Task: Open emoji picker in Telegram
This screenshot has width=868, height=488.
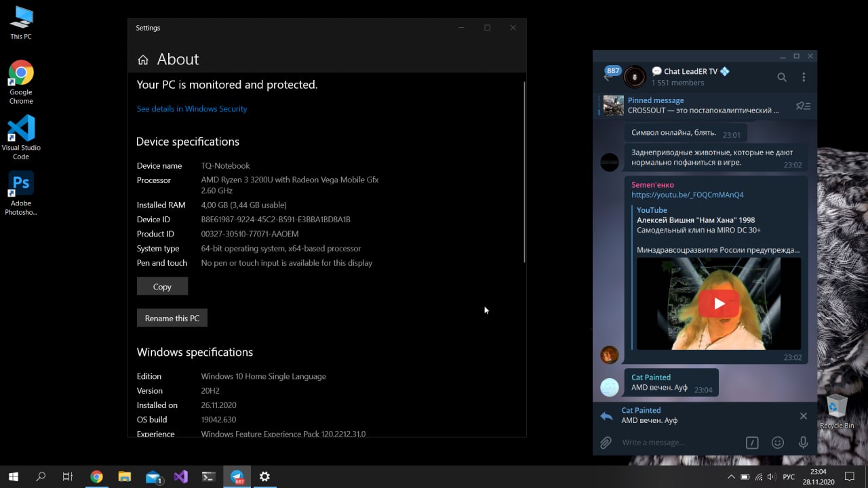Action: click(778, 443)
